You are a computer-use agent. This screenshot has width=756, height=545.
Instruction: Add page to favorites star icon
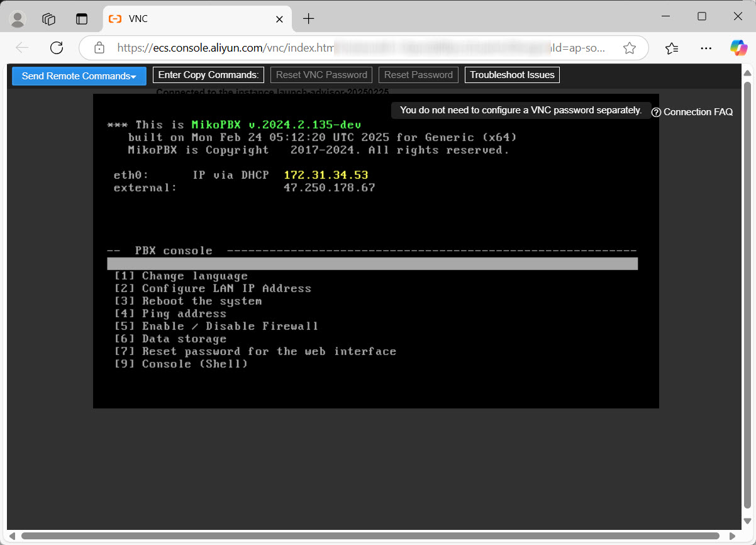tap(629, 48)
